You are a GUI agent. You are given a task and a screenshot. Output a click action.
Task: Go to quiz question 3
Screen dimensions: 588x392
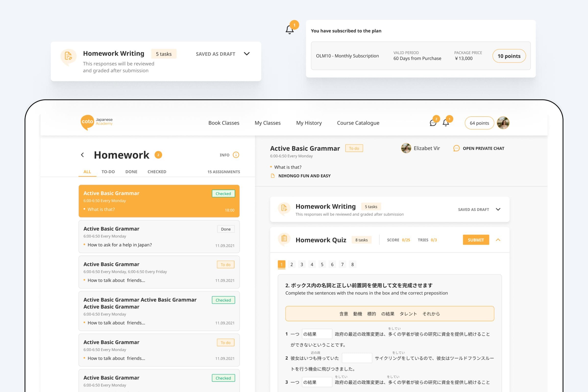302,264
